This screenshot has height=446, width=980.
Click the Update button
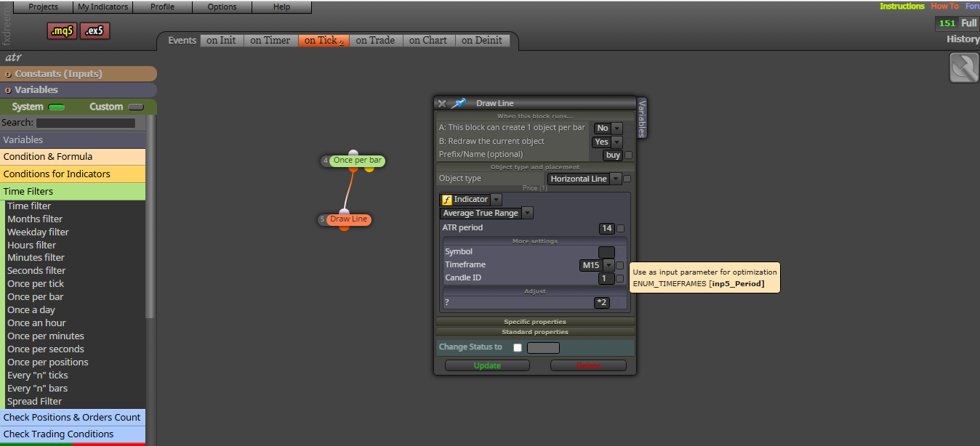click(487, 365)
